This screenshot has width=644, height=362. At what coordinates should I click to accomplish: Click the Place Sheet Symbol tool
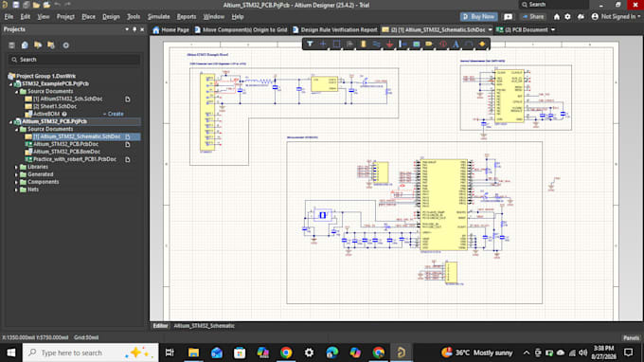click(416, 44)
